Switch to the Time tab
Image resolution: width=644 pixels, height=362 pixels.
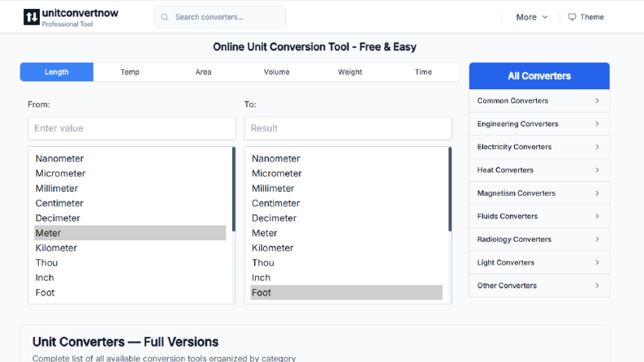pos(423,71)
